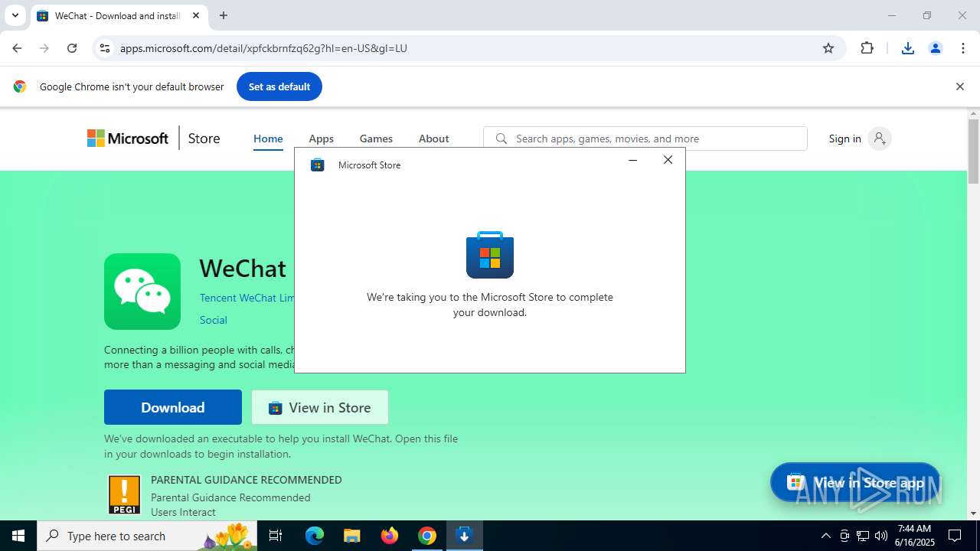The image size is (980, 551).
Task: Launch Microsoft Edge from taskbar
Action: [315, 536]
